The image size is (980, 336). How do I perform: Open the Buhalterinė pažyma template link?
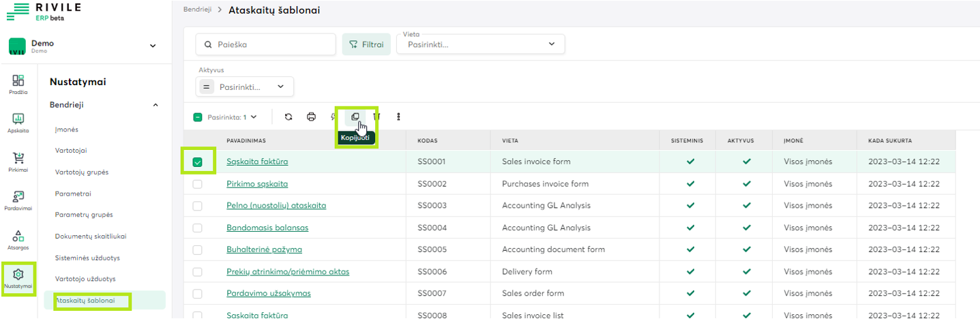point(264,249)
